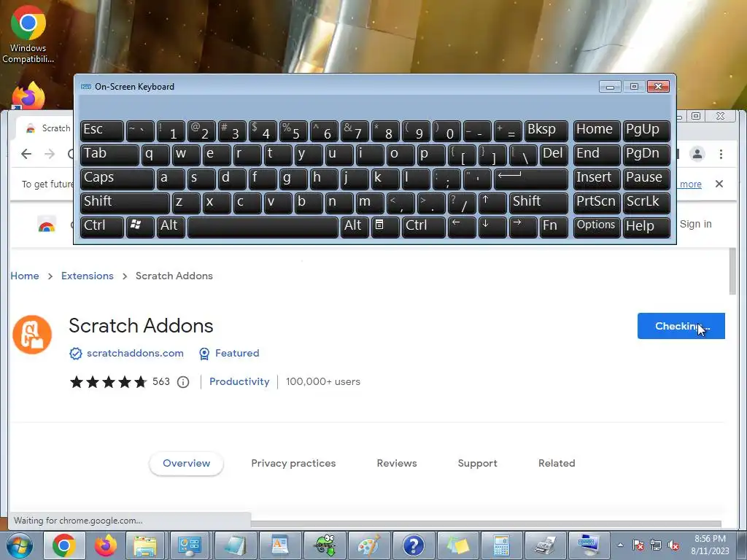Open the frog application taskbar icon
Viewport: 747px width, 560px height.
click(325, 545)
